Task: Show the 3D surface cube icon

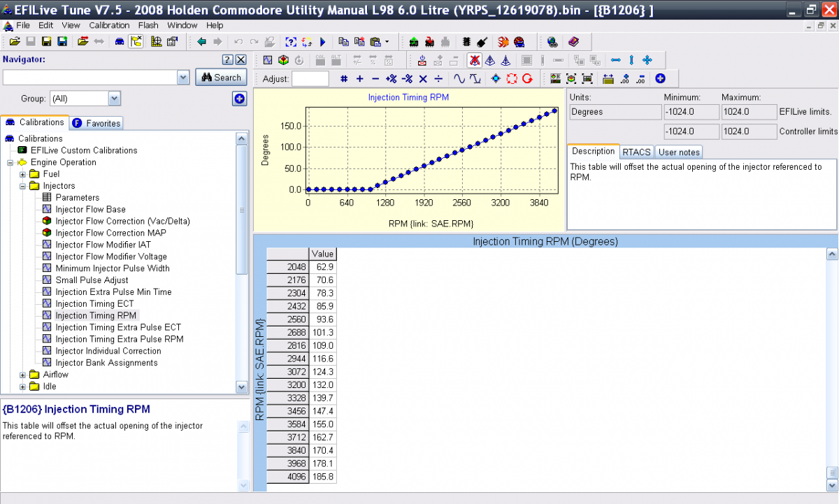Action: click(283, 60)
